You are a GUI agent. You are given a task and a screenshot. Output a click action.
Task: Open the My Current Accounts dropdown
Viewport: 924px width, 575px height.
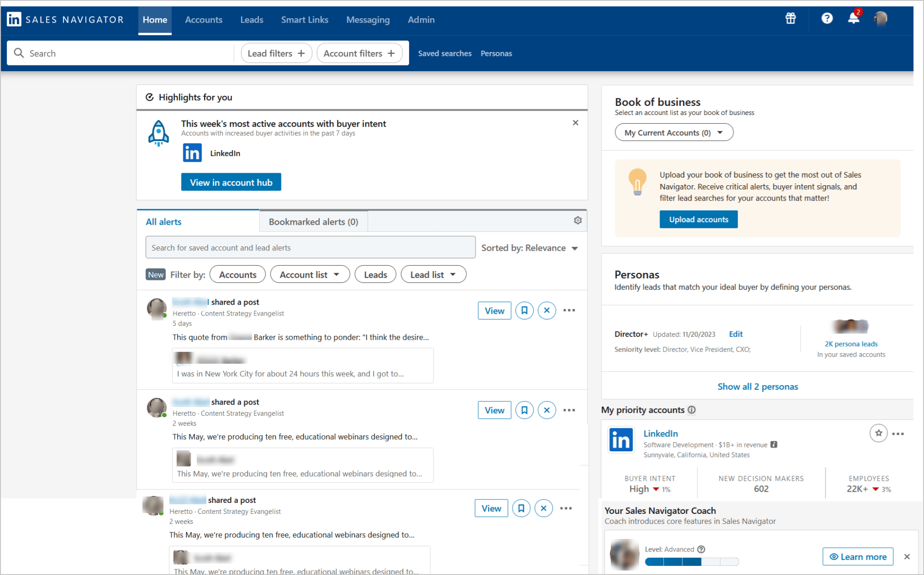pyautogui.click(x=674, y=132)
